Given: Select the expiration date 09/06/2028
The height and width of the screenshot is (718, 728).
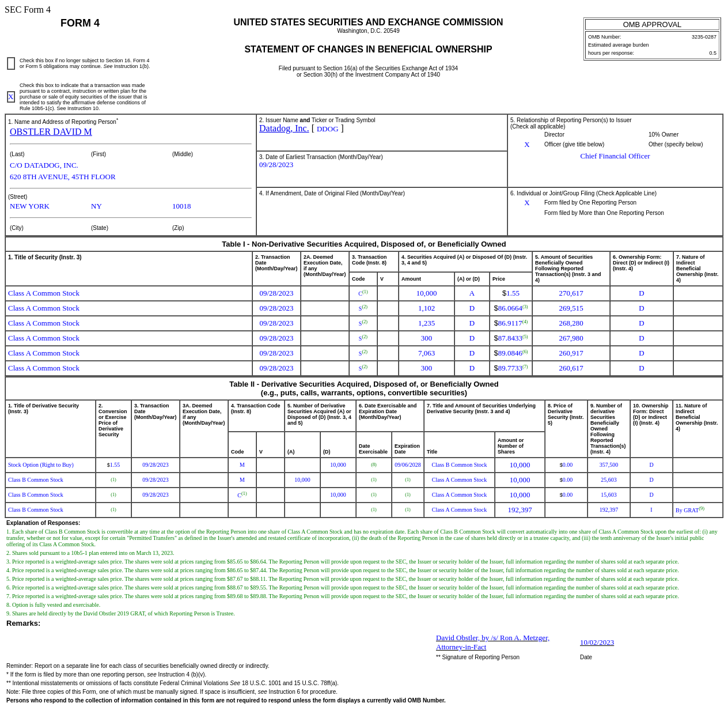Looking at the screenshot, I should click(x=408, y=465).
